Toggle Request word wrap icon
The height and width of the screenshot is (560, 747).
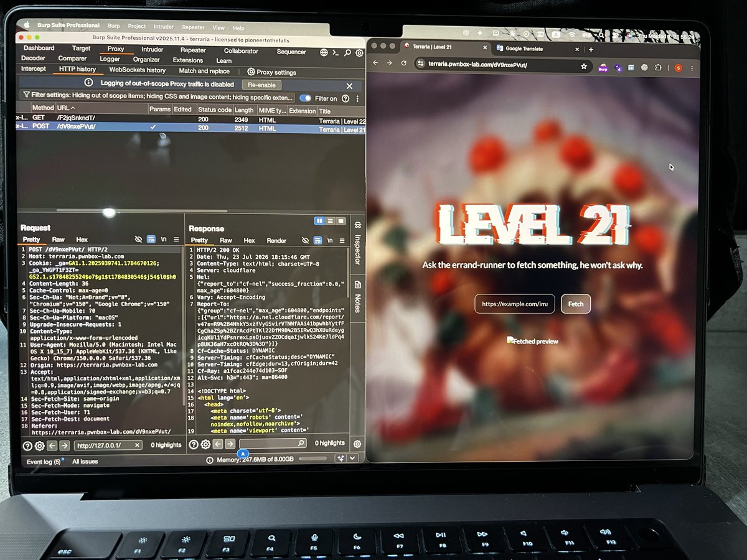[x=151, y=240]
